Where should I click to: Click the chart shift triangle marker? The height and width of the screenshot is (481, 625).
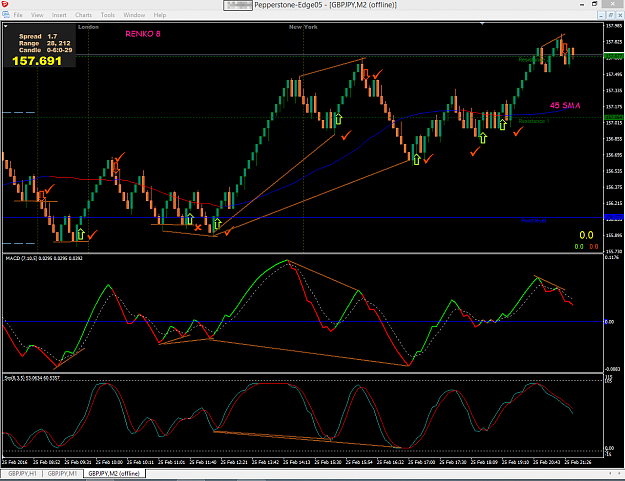(x=482, y=24)
